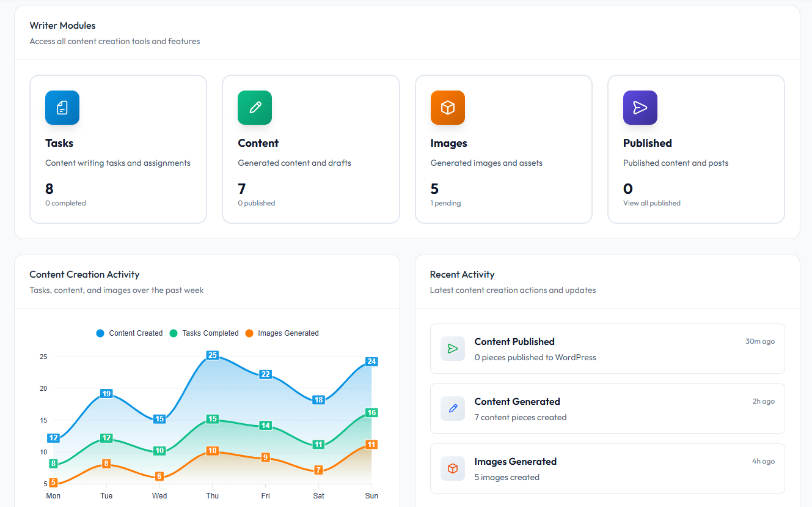The width and height of the screenshot is (812, 507).
Task: Select the Content Generated activity entry
Action: pyautogui.click(x=607, y=409)
